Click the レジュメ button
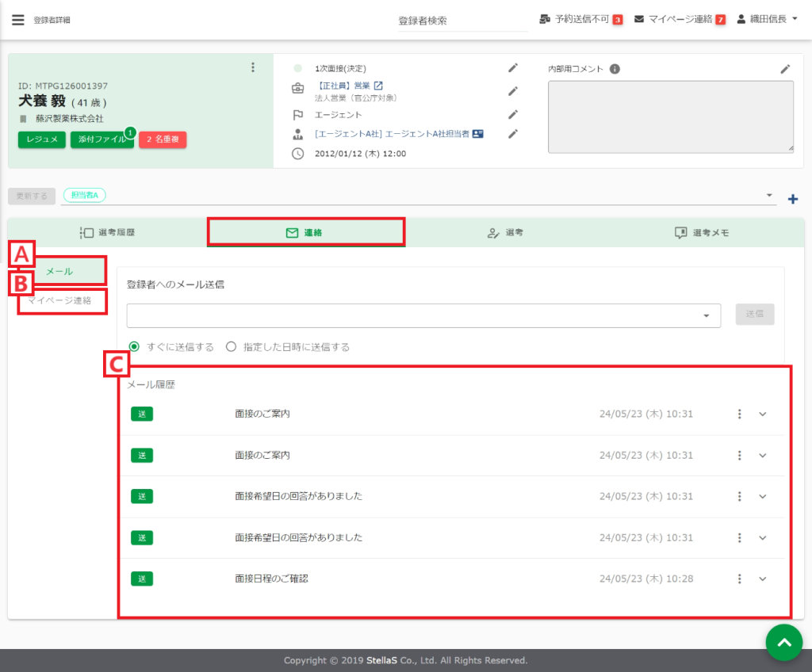The image size is (812, 672). pyautogui.click(x=41, y=139)
